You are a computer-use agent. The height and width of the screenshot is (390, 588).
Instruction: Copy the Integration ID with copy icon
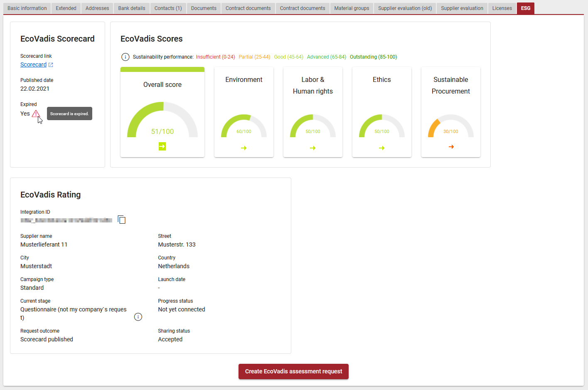[x=121, y=220]
